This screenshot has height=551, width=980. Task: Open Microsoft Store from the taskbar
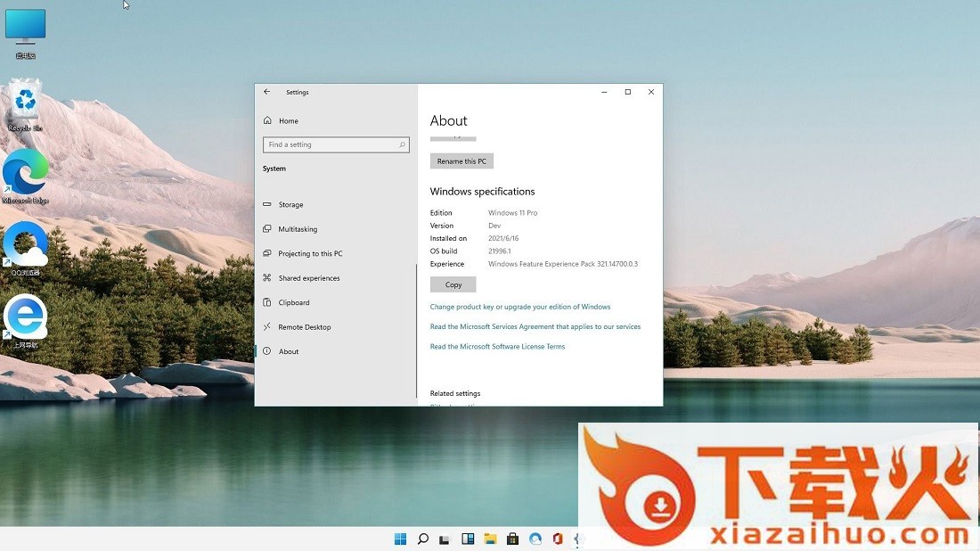[x=512, y=539]
